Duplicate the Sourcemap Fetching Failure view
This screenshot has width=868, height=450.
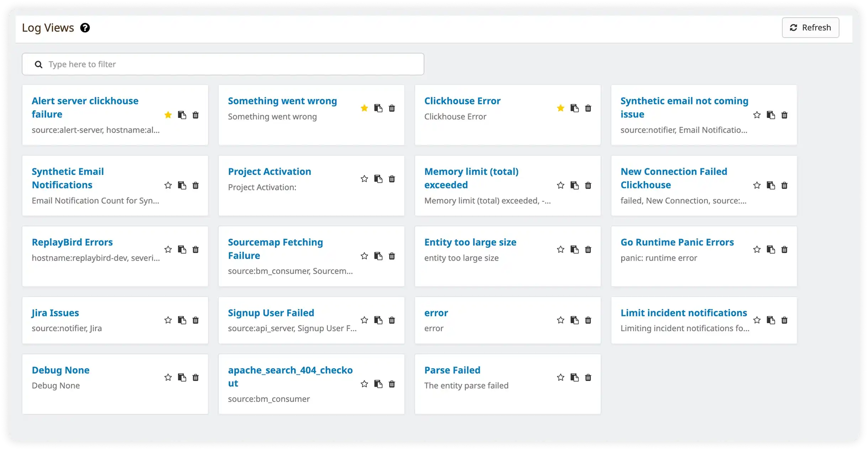(x=378, y=256)
